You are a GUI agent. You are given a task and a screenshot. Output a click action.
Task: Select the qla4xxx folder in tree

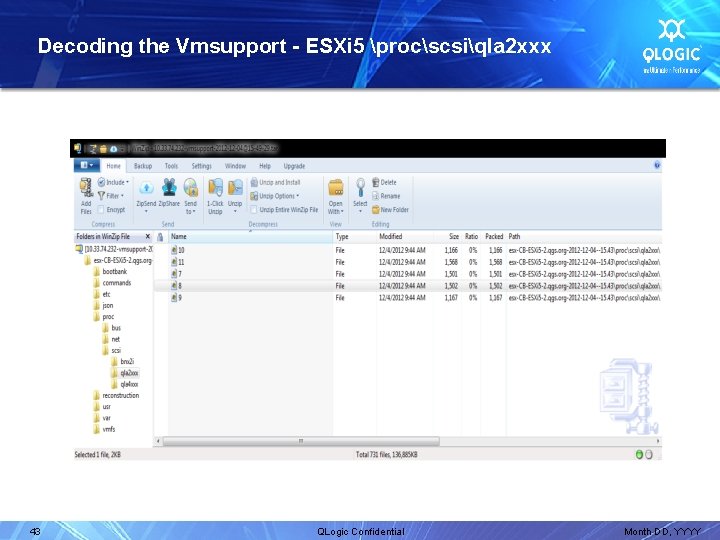point(125,384)
